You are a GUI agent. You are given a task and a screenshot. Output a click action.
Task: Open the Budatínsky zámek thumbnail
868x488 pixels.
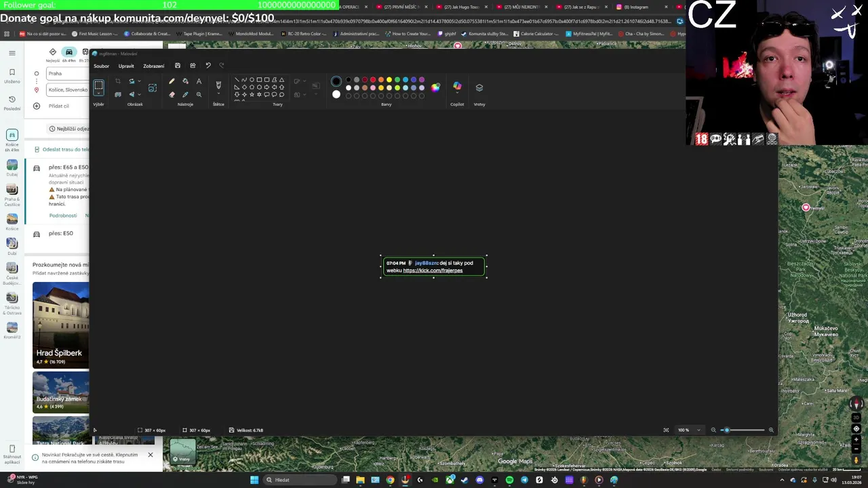60,392
